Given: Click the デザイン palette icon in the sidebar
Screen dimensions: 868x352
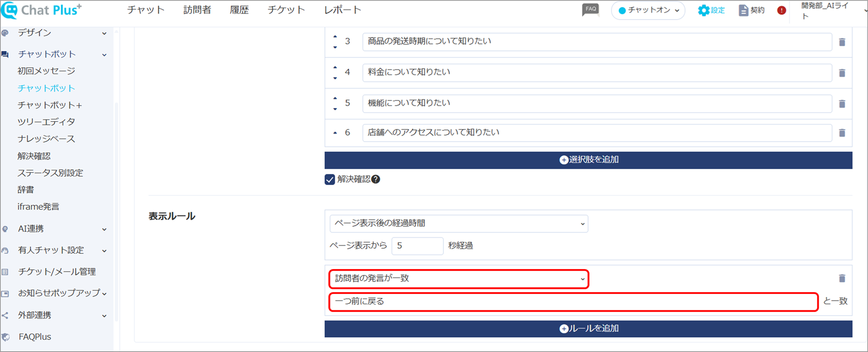Looking at the screenshot, I should point(5,33).
